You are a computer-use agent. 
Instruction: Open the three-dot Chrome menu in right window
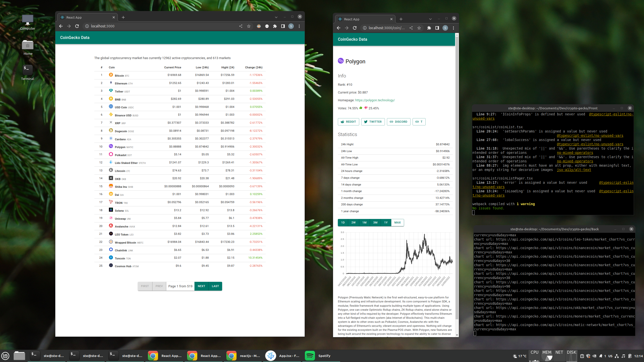click(454, 28)
